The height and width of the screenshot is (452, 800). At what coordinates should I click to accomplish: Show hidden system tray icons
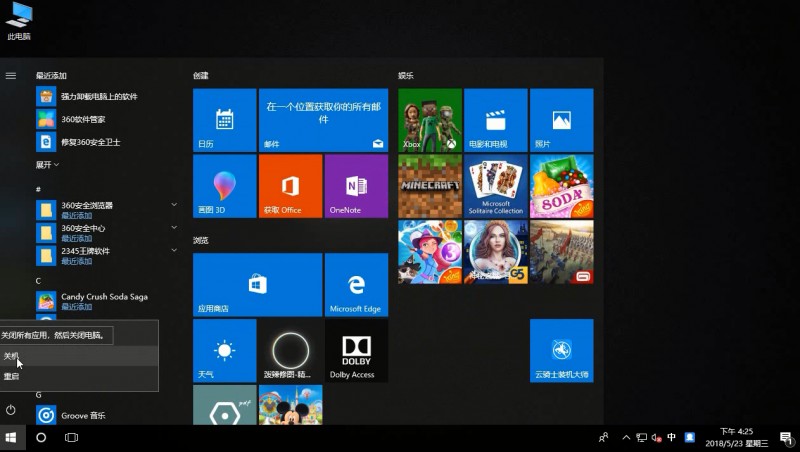[626, 438]
